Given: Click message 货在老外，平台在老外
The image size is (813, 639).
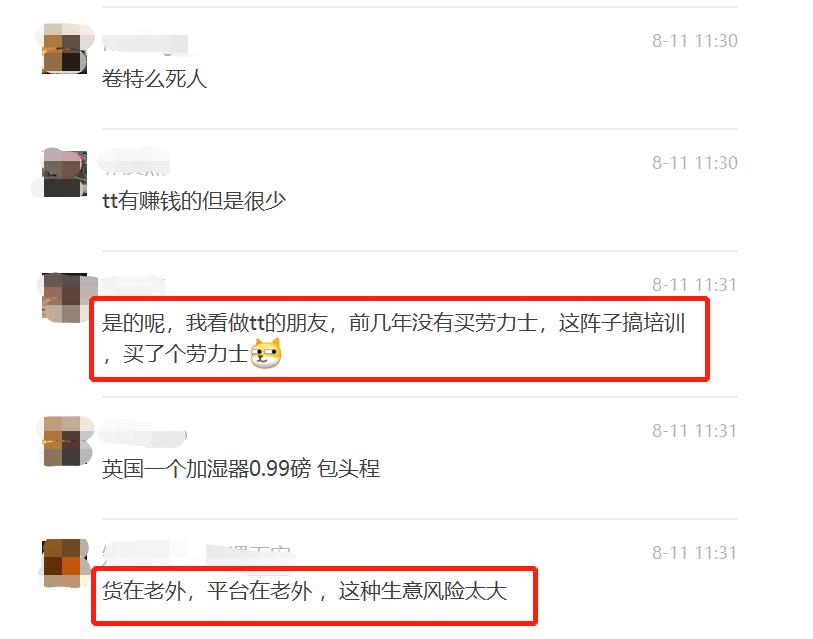Looking at the screenshot, I should click(x=304, y=591).
